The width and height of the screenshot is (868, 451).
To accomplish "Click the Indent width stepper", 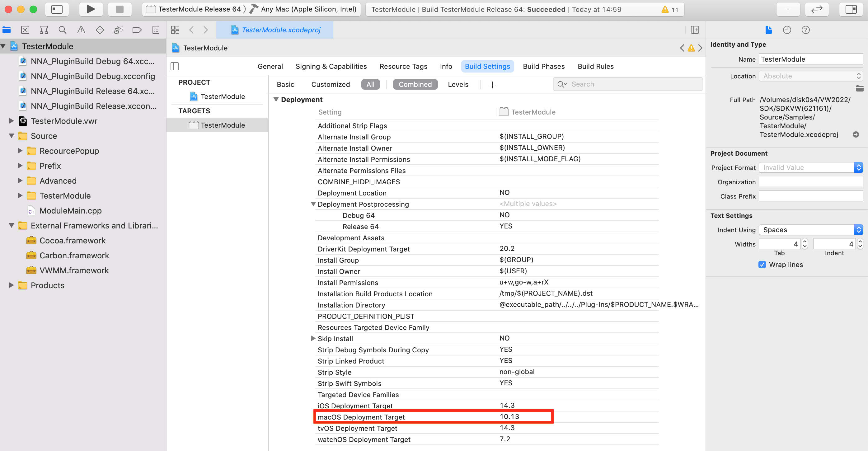I will (860, 244).
